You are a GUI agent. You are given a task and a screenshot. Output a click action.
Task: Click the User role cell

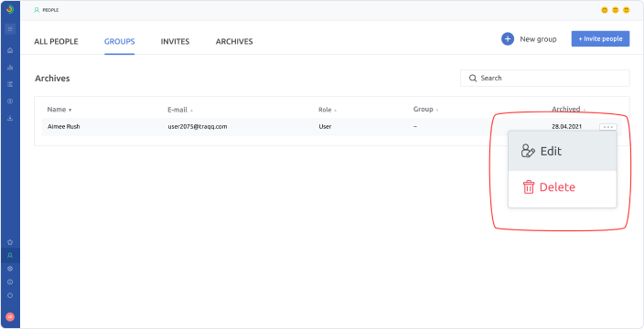point(325,127)
